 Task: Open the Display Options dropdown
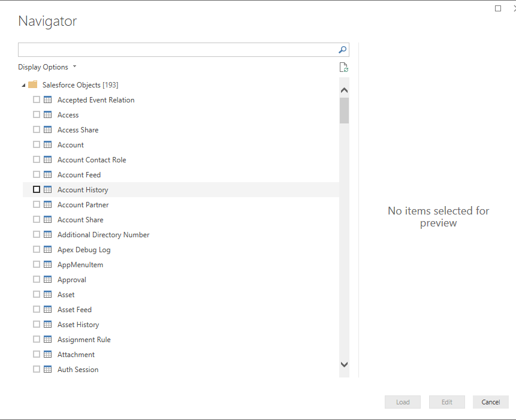click(47, 67)
